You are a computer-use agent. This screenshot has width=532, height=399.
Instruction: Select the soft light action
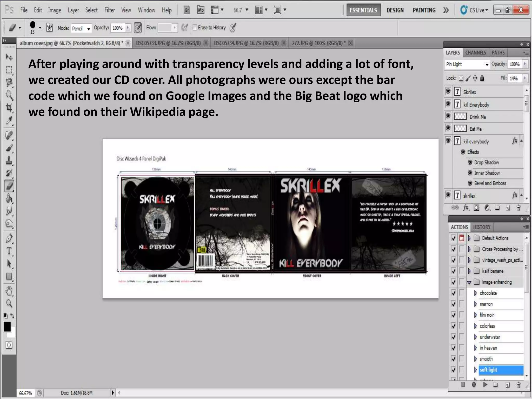tap(501, 370)
